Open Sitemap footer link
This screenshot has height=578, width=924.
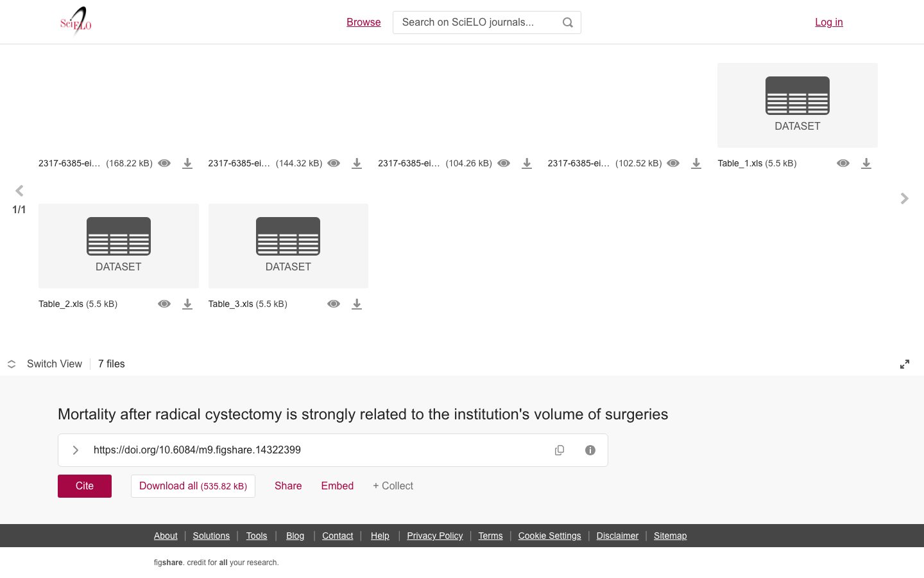tap(671, 536)
